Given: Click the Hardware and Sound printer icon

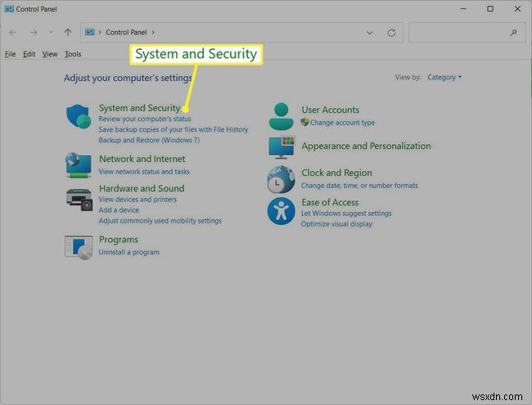Looking at the screenshot, I should coord(79,200).
